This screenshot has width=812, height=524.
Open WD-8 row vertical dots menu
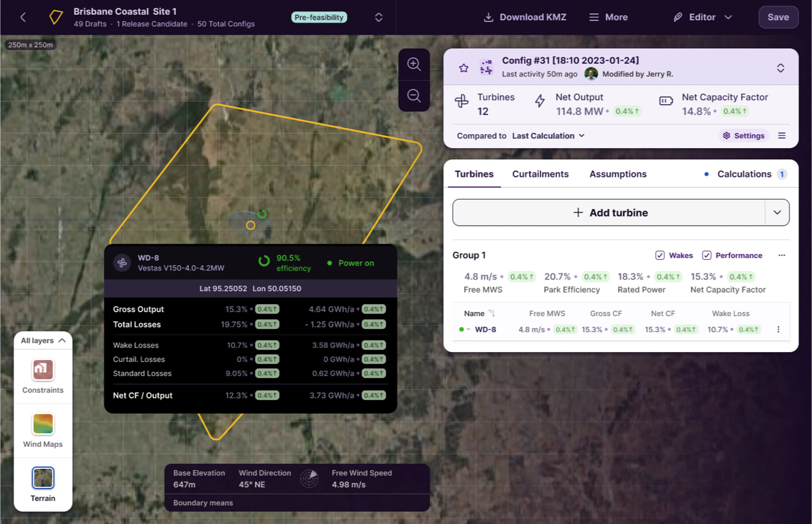click(778, 329)
